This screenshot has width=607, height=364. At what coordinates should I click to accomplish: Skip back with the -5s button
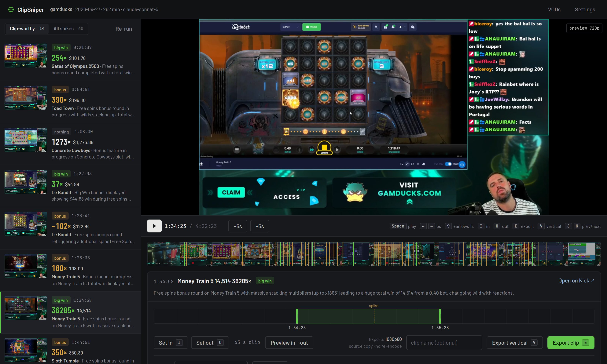[237, 226]
